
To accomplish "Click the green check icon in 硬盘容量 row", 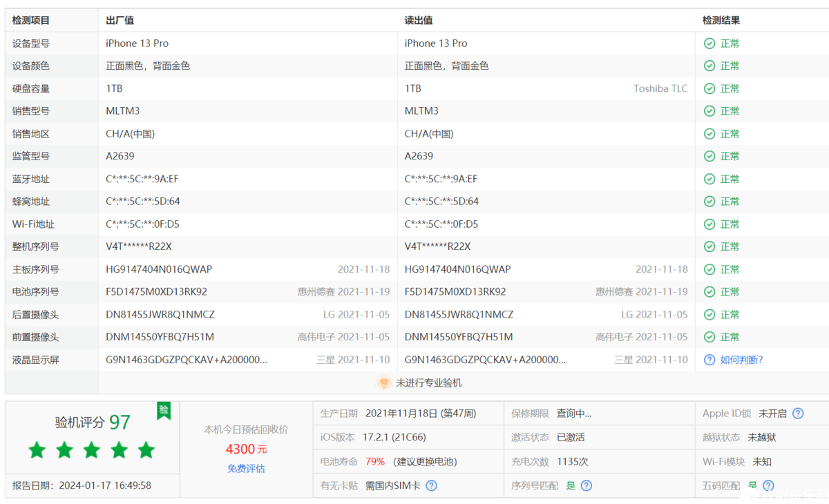I will pyautogui.click(x=709, y=88).
